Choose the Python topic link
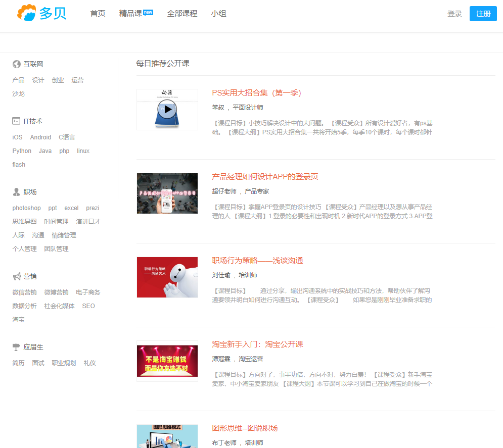This screenshot has width=503, height=448. point(22,151)
